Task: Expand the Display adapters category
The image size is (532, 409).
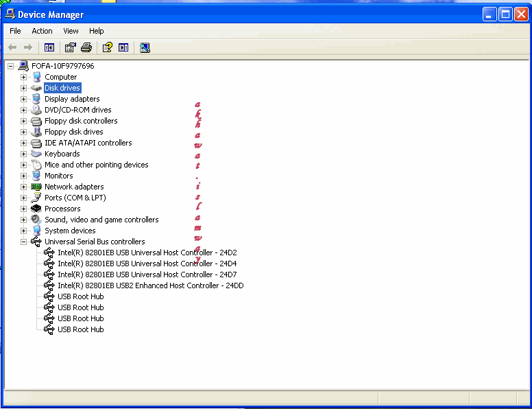Action: coord(23,99)
